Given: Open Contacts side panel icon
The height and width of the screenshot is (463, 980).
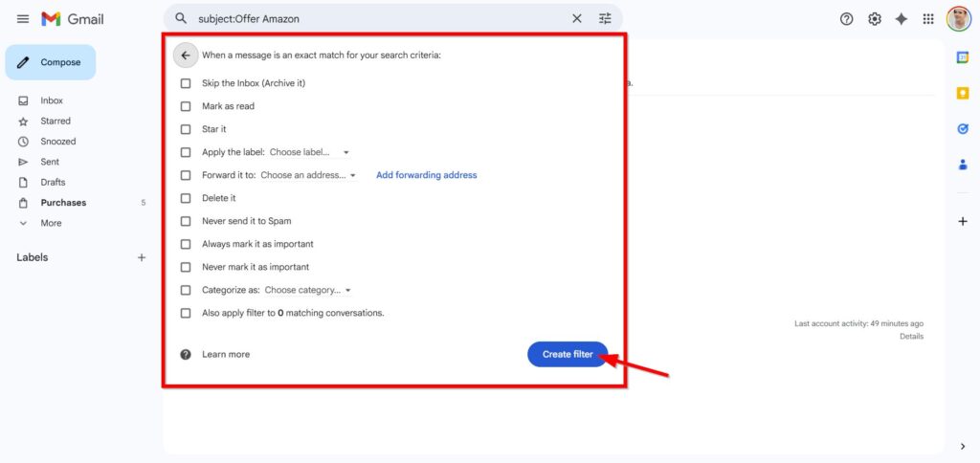Looking at the screenshot, I should pos(963,165).
